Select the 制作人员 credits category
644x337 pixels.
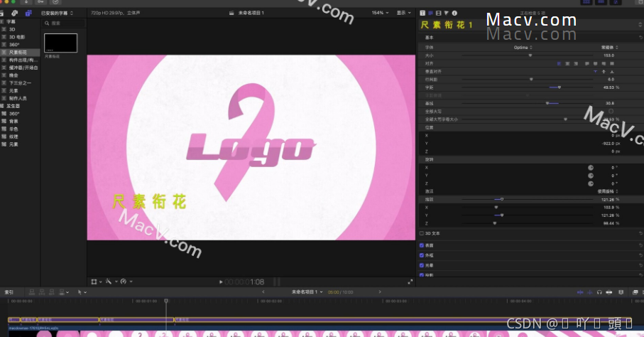(x=18, y=98)
